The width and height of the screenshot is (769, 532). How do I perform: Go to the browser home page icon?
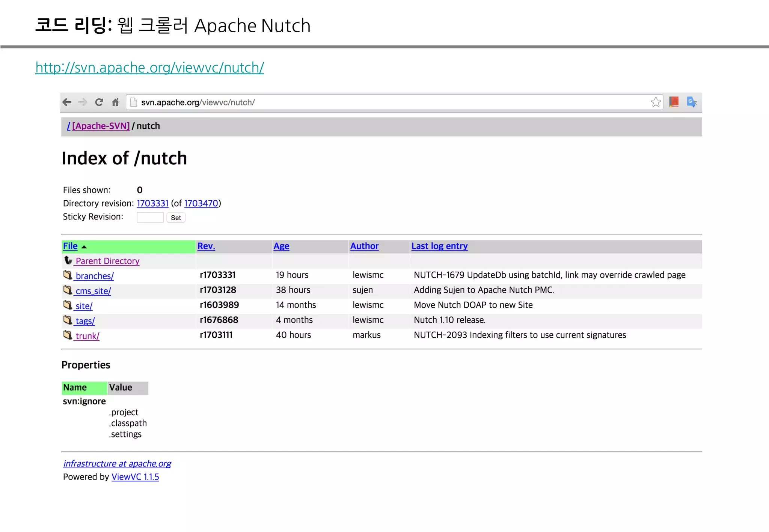115,102
